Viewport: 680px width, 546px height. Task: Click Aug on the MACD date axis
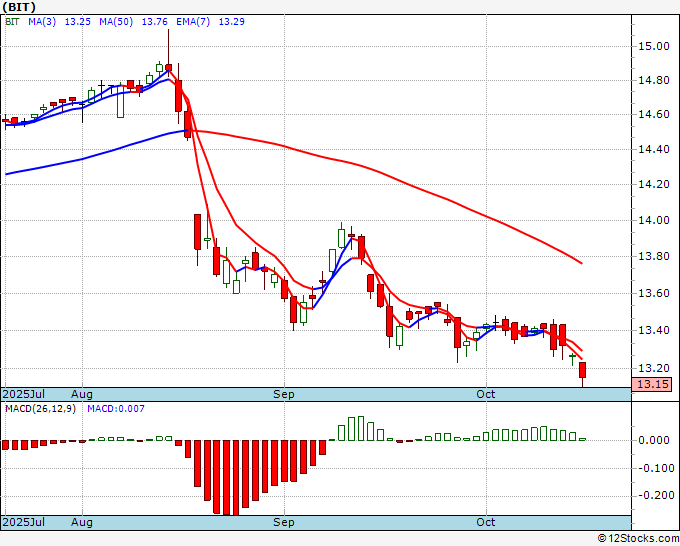[82, 522]
